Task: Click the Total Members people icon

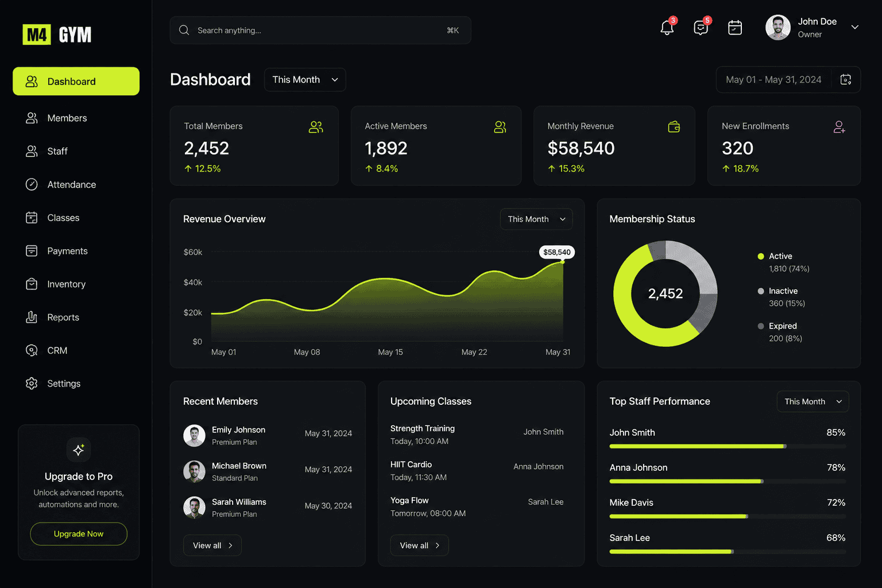Action: [x=316, y=127]
